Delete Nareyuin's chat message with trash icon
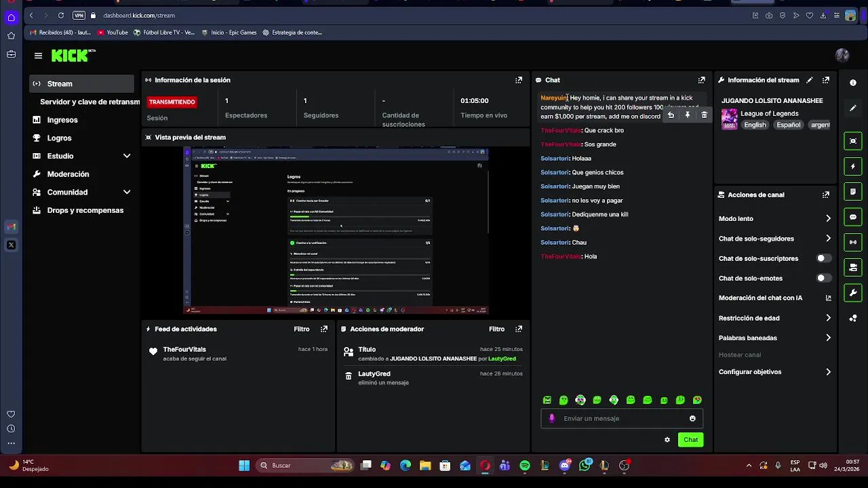The width and height of the screenshot is (868, 488). click(704, 115)
